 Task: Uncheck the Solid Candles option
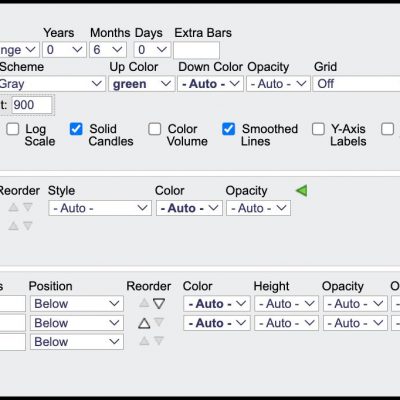pos(76,129)
